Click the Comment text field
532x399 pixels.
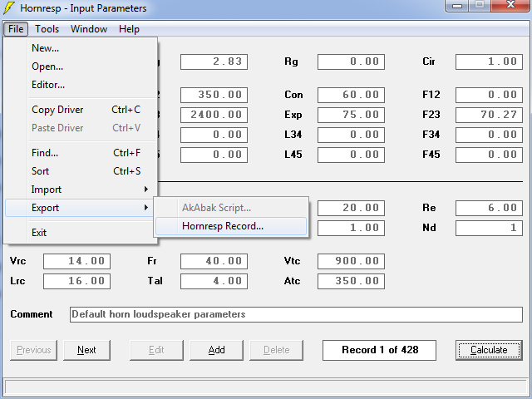point(296,314)
